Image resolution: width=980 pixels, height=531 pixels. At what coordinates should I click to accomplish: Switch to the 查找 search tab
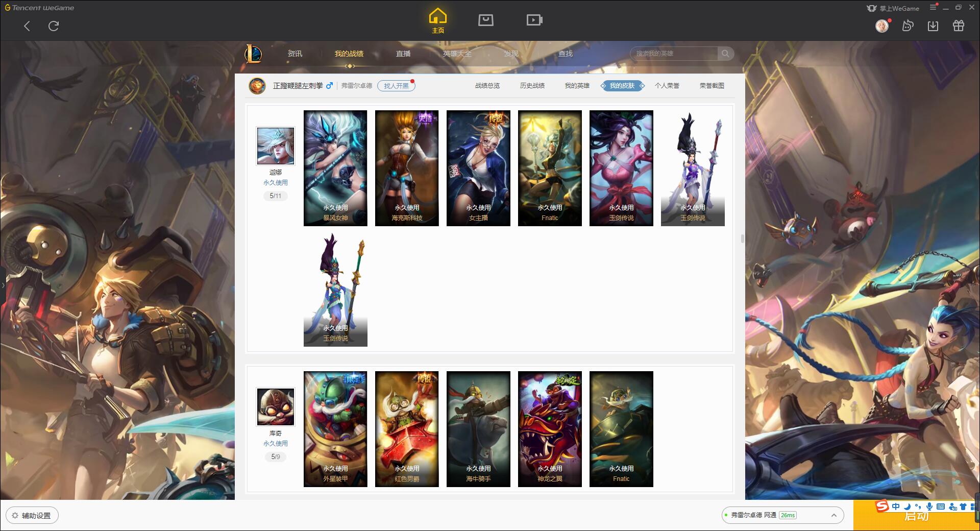click(x=565, y=54)
